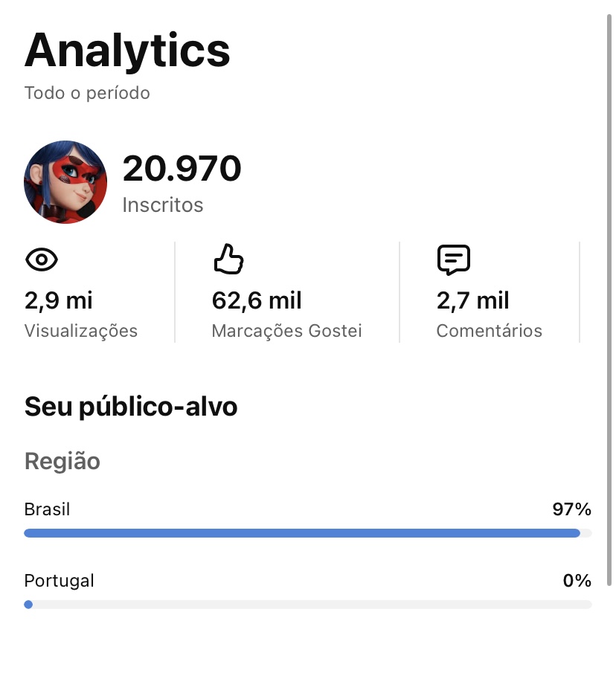Click the Portugal region progress bar
Viewport: 616px width, 693px height.
(308, 605)
